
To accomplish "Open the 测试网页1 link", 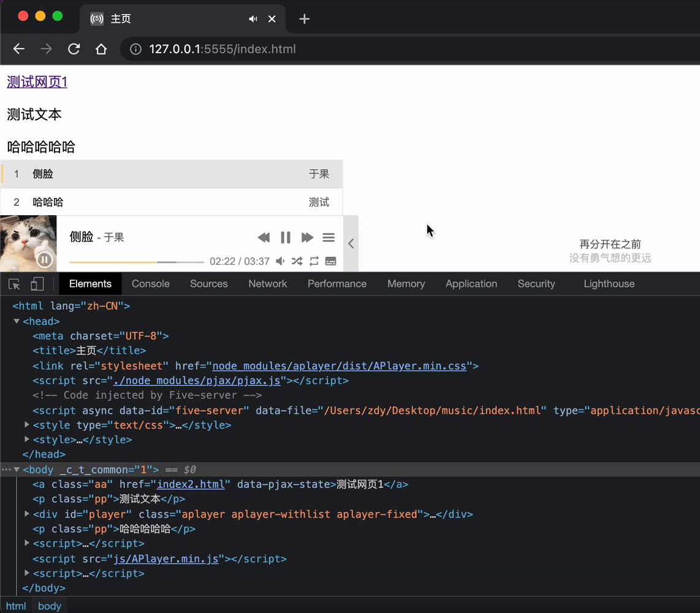I will 37,82.
